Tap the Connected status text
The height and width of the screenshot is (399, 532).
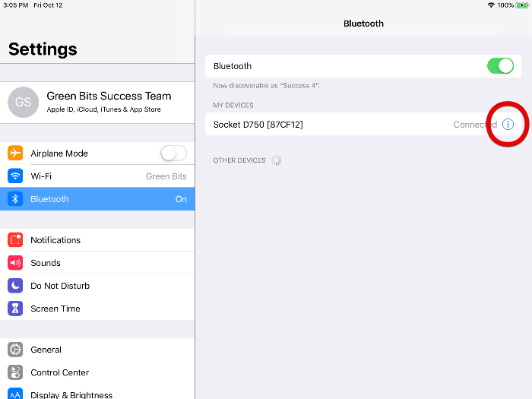475,125
